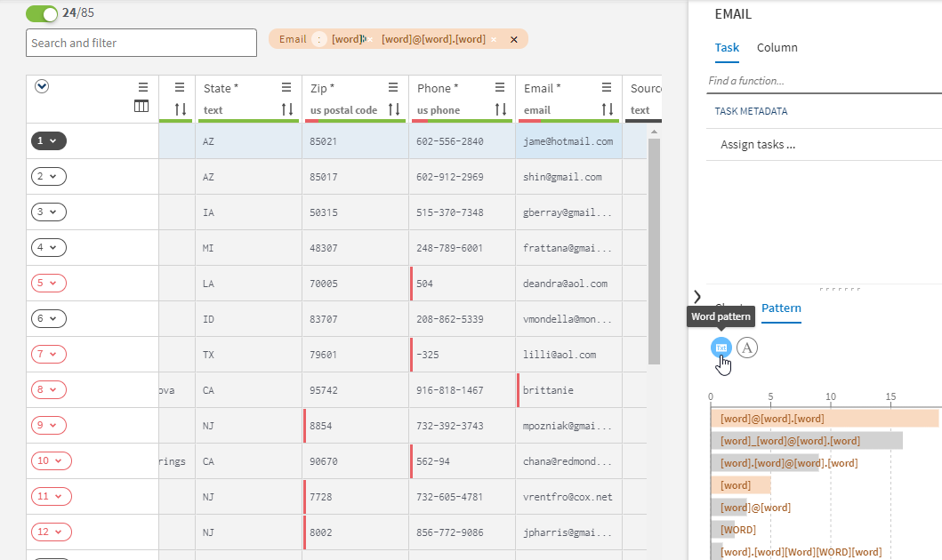Collapse the right side panel with the arrow
Image resolution: width=942 pixels, height=560 pixels.
pyautogui.click(x=696, y=296)
